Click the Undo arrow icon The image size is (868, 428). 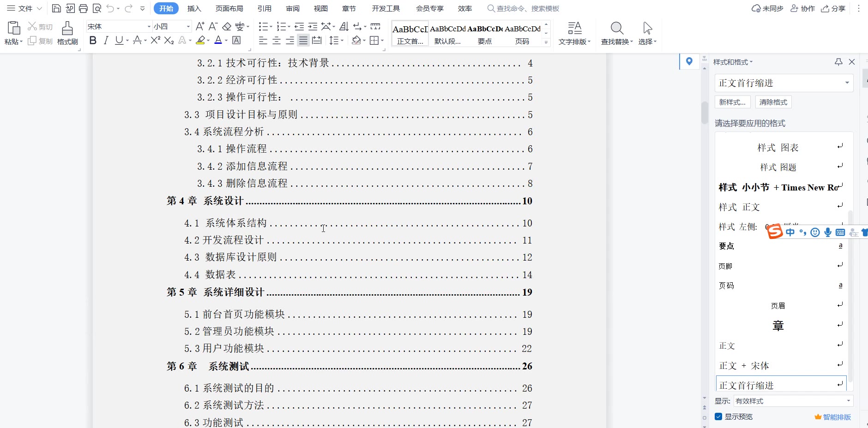coord(110,8)
